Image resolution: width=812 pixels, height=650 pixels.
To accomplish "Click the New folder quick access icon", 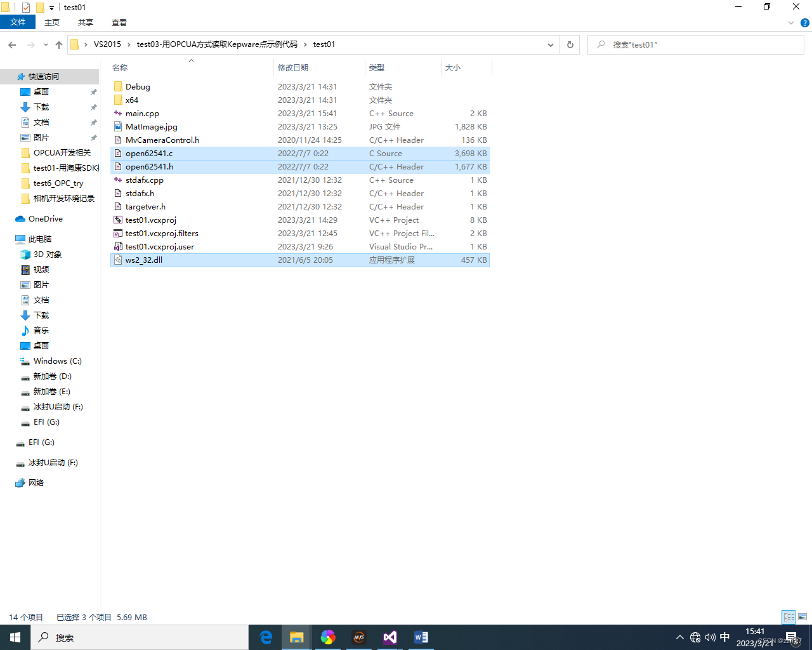I will tap(40, 8).
